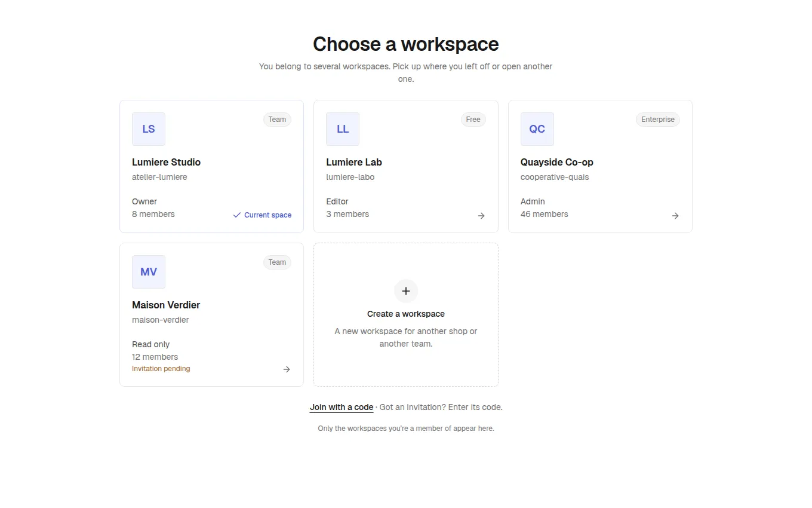This screenshot has width=812, height=508.
Task: Open the Join with a code link
Action: tap(342, 407)
